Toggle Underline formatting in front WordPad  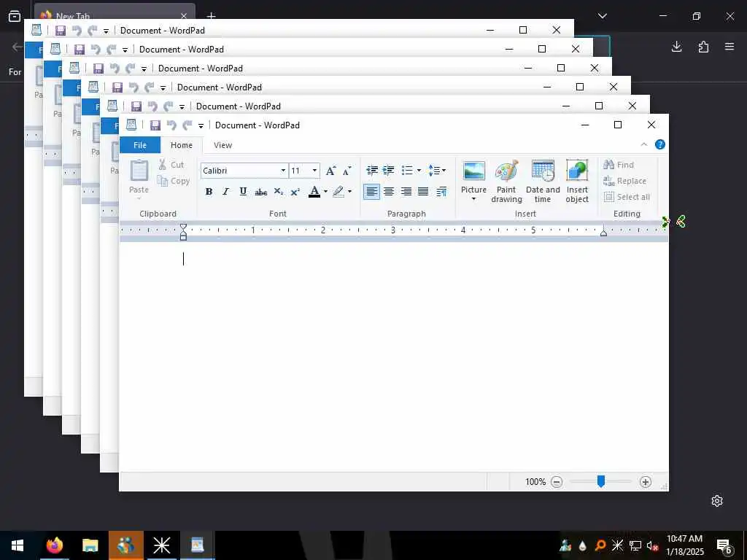coord(243,192)
